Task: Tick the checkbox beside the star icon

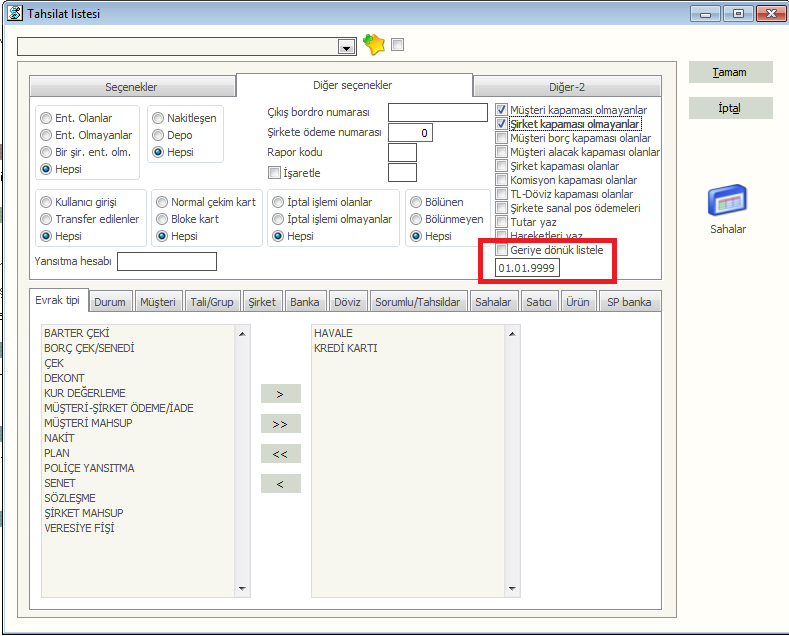Action: click(x=398, y=44)
